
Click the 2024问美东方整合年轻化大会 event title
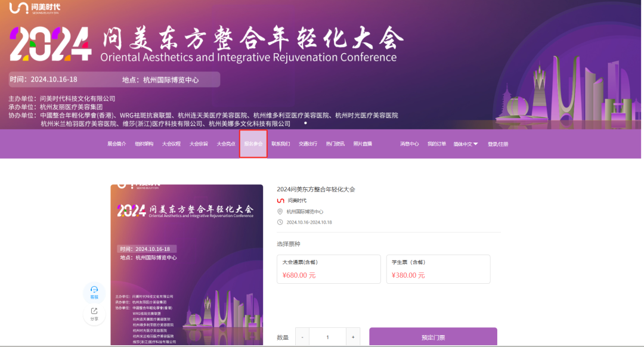click(x=316, y=190)
